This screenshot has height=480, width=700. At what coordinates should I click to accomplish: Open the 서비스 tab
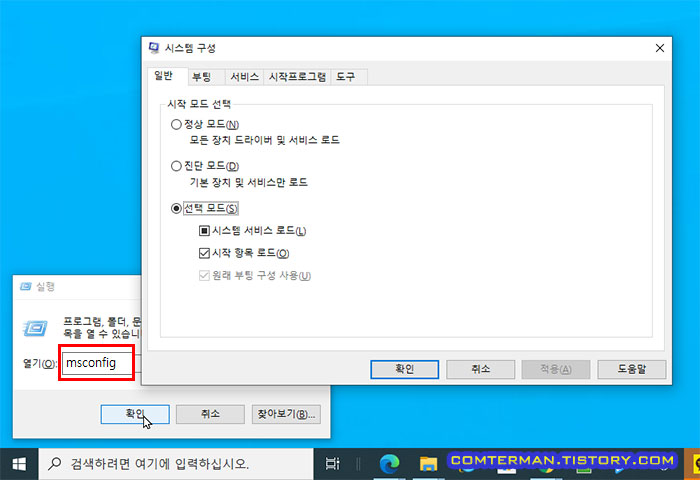point(244,77)
